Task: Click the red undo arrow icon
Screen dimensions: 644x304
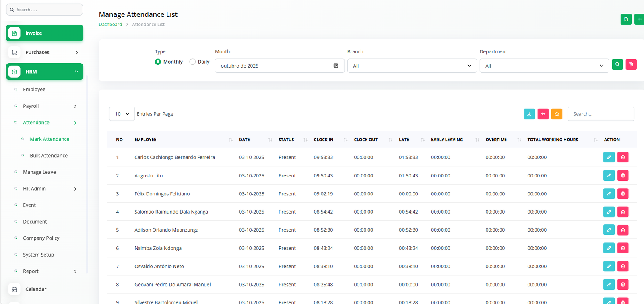Action: tap(543, 114)
